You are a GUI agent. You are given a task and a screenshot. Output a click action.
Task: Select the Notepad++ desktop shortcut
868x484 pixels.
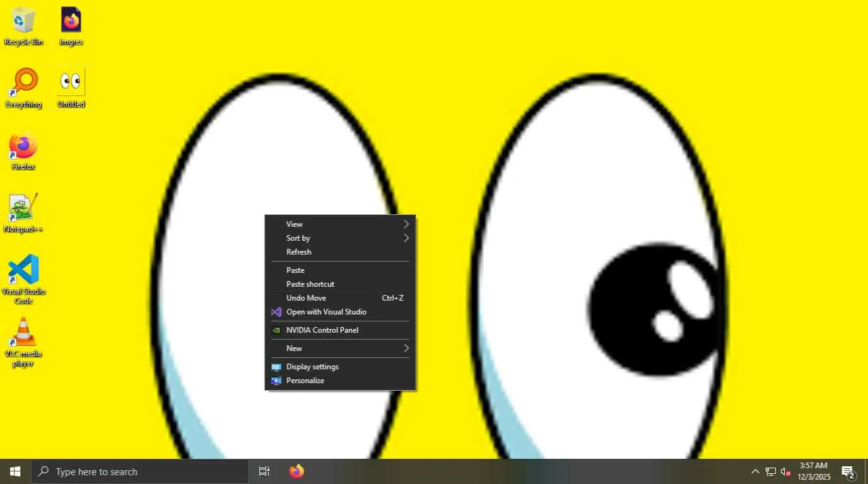[x=24, y=213]
